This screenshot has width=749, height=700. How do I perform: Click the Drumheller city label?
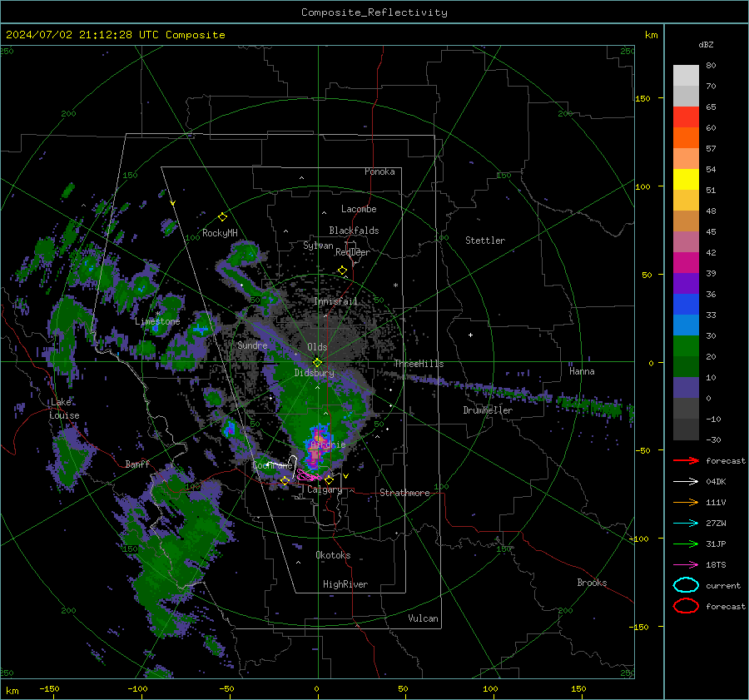[488, 410]
